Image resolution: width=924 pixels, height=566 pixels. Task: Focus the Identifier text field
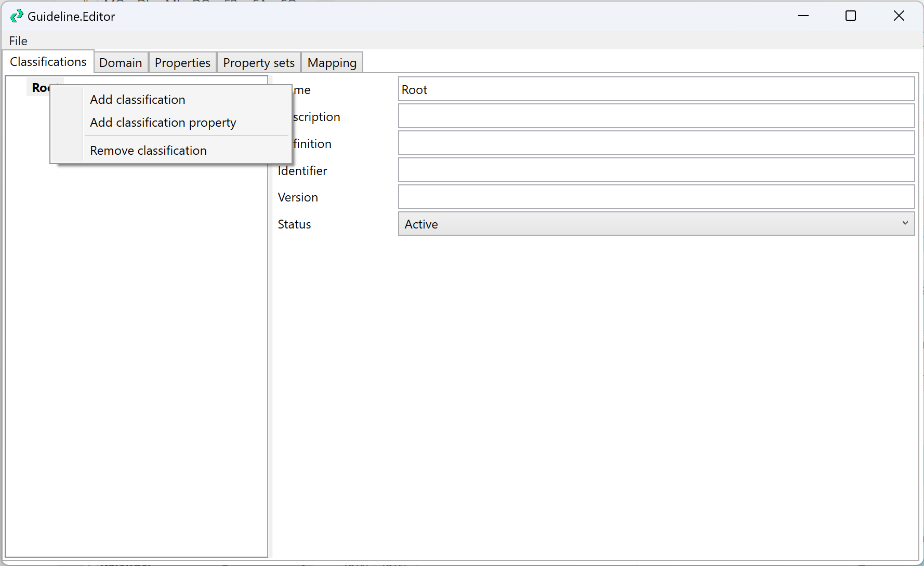coord(656,170)
